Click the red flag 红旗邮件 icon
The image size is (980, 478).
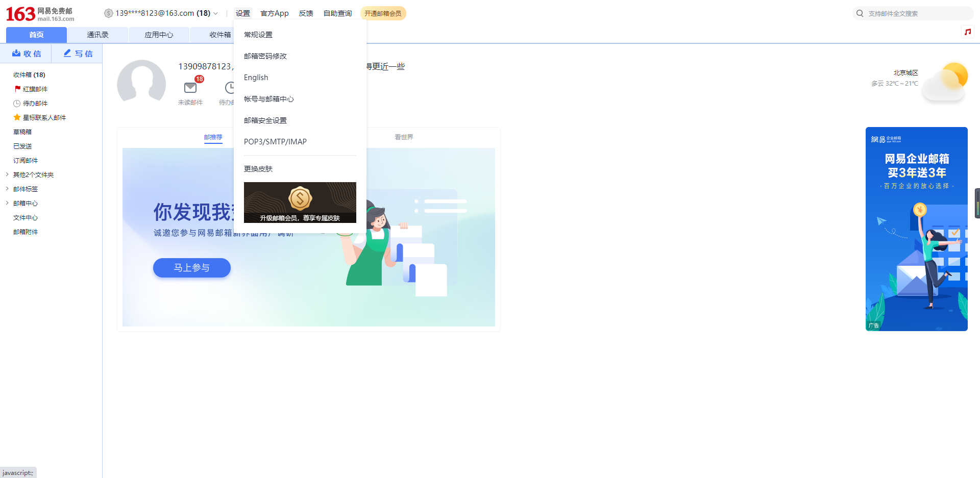tap(17, 89)
